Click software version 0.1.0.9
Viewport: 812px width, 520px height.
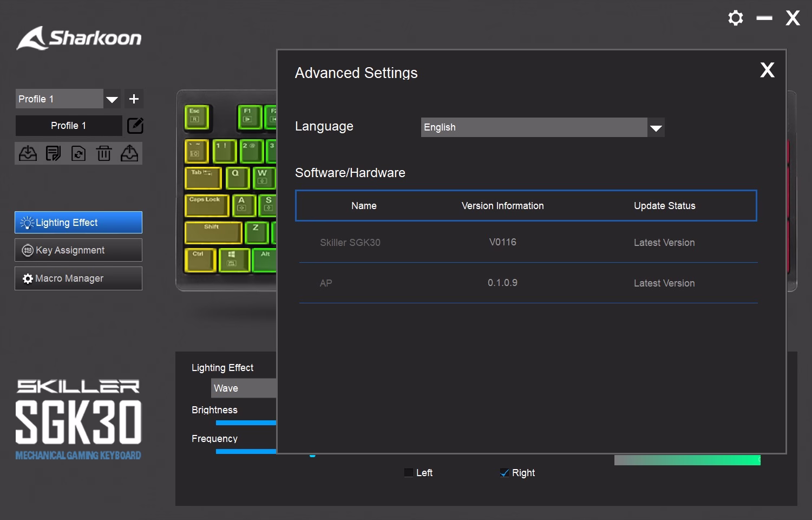click(x=502, y=283)
